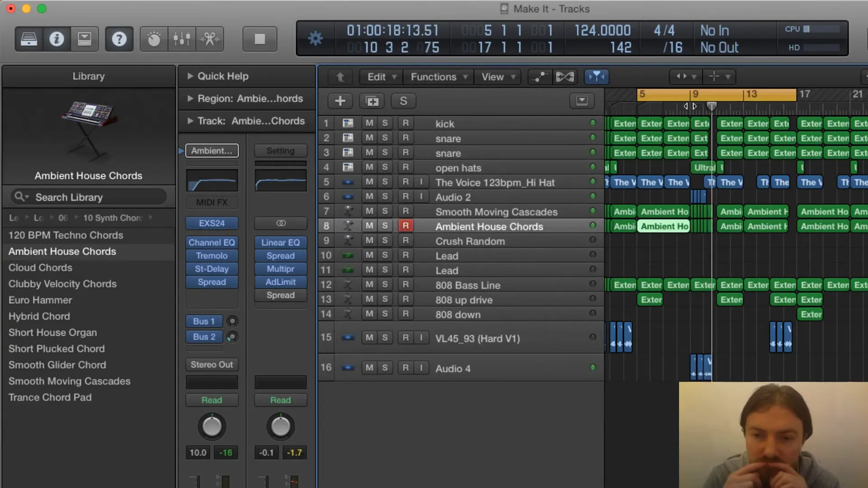This screenshot has width=868, height=488.
Task: Toggle the Library panel icon
Action: coord(29,39)
